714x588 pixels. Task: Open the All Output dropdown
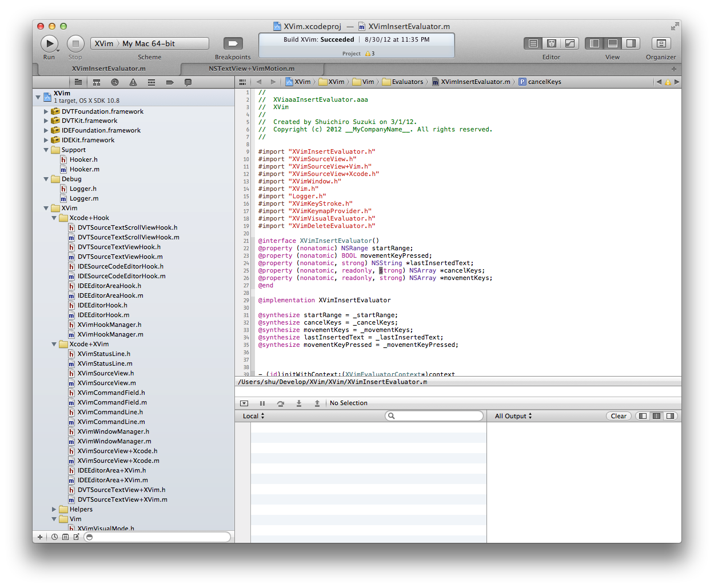click(x=513, y=416)
